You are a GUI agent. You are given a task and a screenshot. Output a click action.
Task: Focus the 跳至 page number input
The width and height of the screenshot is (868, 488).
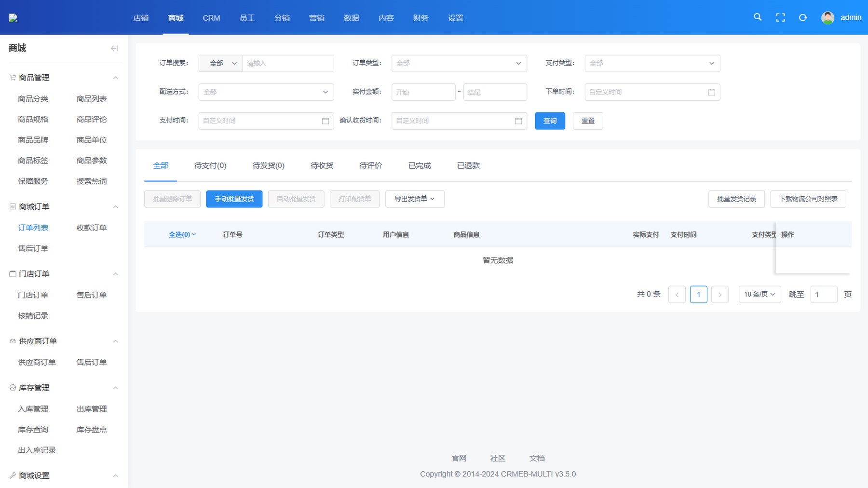tap(824, 295)
